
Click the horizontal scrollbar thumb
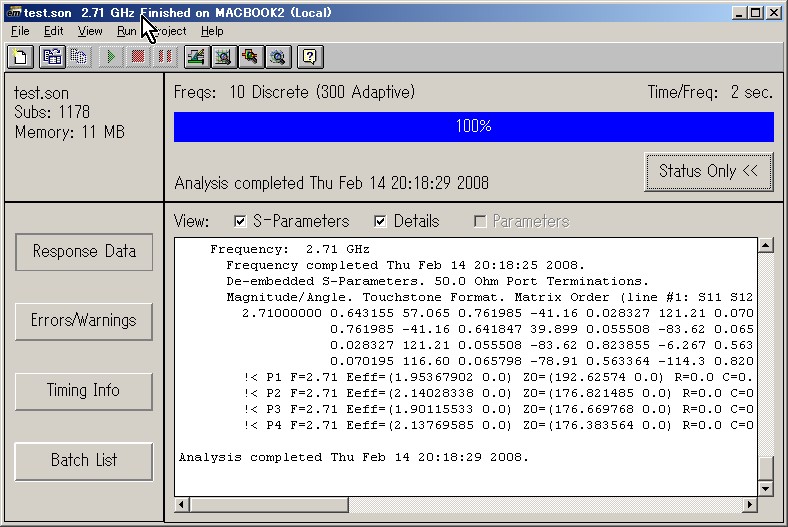(269, 504)
